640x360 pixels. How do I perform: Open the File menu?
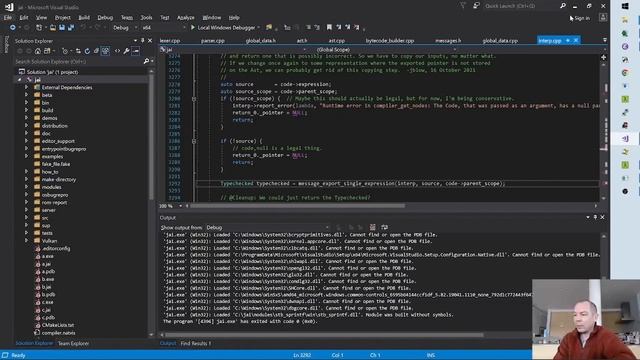tap(8, 18)
